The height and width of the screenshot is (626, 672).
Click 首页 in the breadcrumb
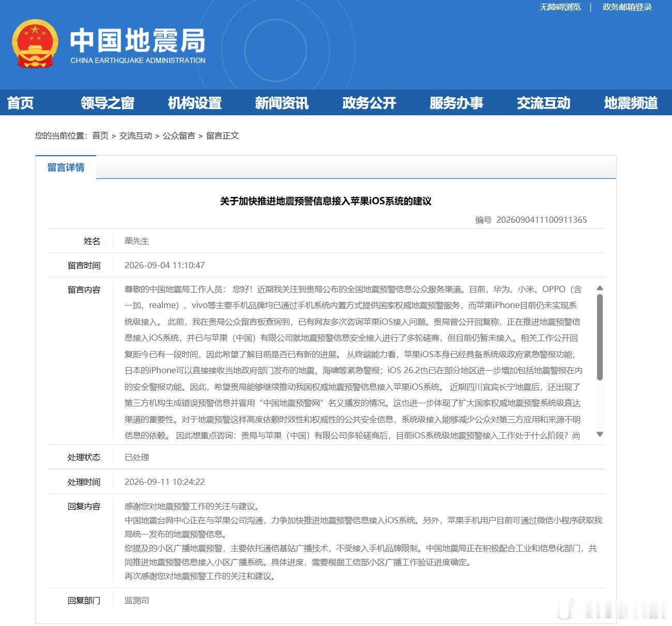point(100,135)
